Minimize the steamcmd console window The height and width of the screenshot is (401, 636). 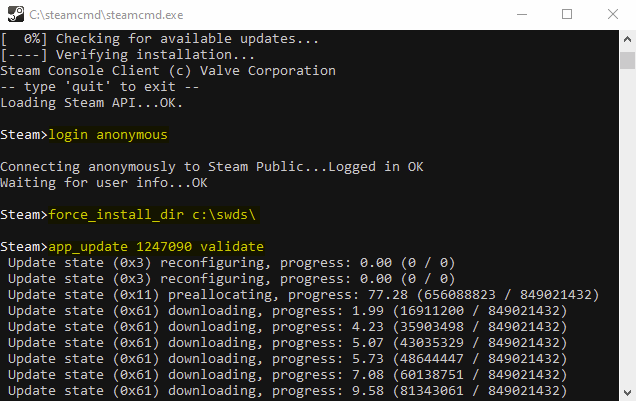520,15
